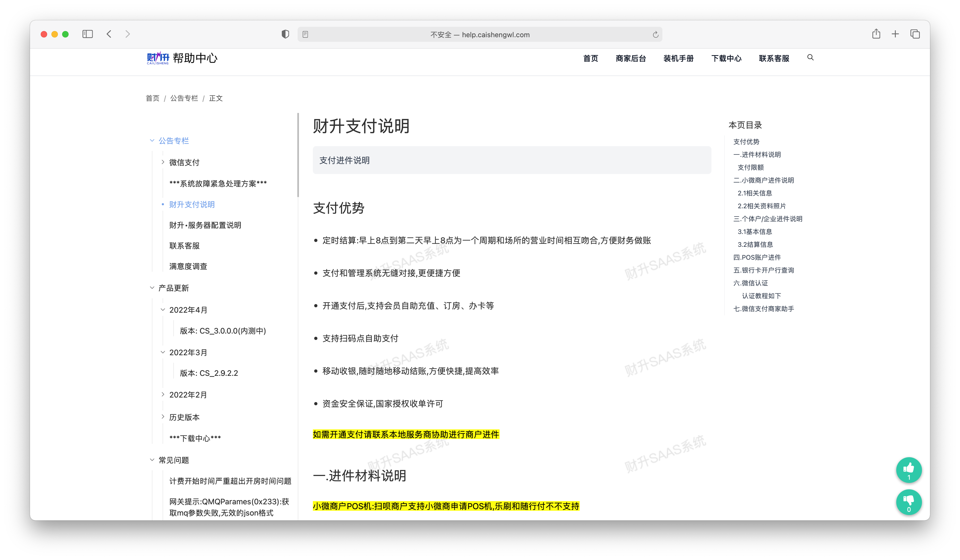Viewport: 960px width, 560px height.
Task: Jump to 2.2相关资料照片 in contents
Action: [762, 206]
